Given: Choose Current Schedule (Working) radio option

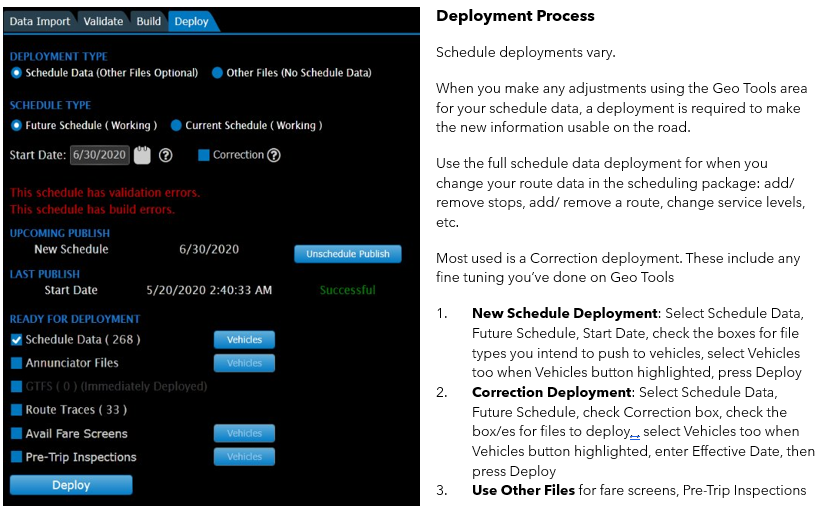Looking at the screenshot, I should (176, 126).
